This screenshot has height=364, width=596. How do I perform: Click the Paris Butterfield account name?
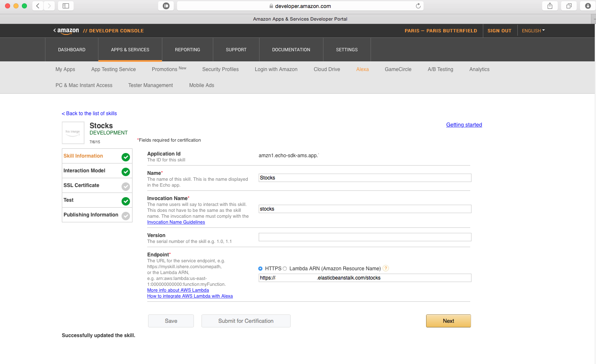[x=441, y=31]
